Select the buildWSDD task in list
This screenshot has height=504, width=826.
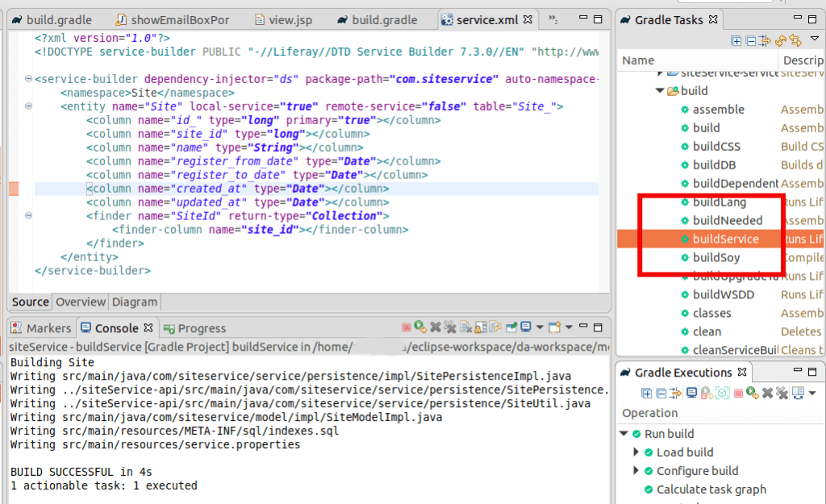723,294
